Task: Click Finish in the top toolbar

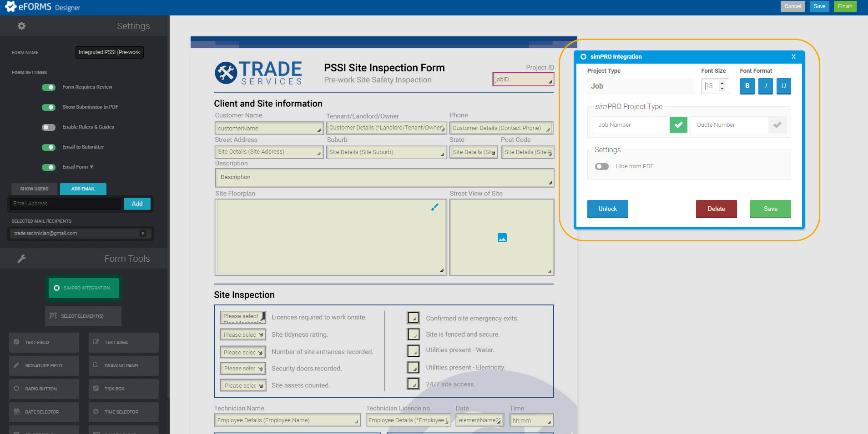Action: pyautogui.click(x=845, y=6)
